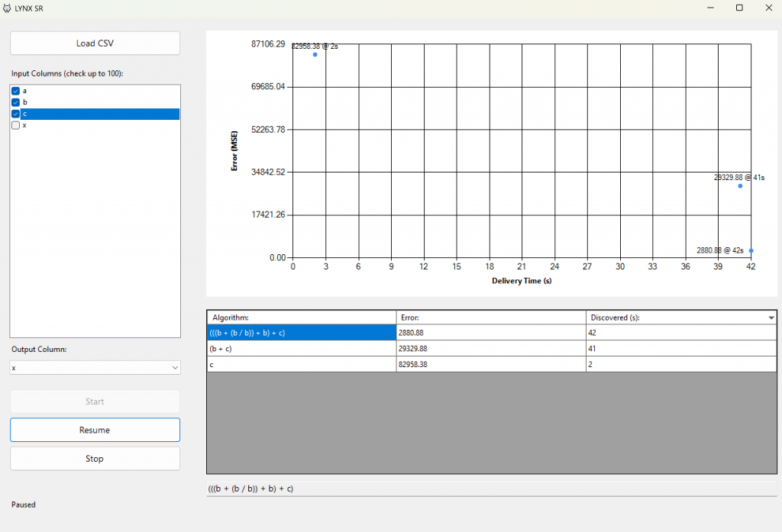
Task: Click the LYNX SR app icon
Action: point(8,8)
